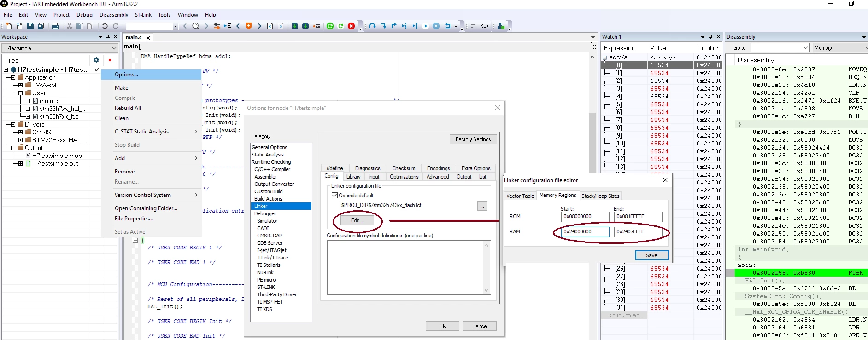The height and width of the screenshot is (340, 868).
Task: Click the Step Into debug icon
Action: (x=383, y=26)
